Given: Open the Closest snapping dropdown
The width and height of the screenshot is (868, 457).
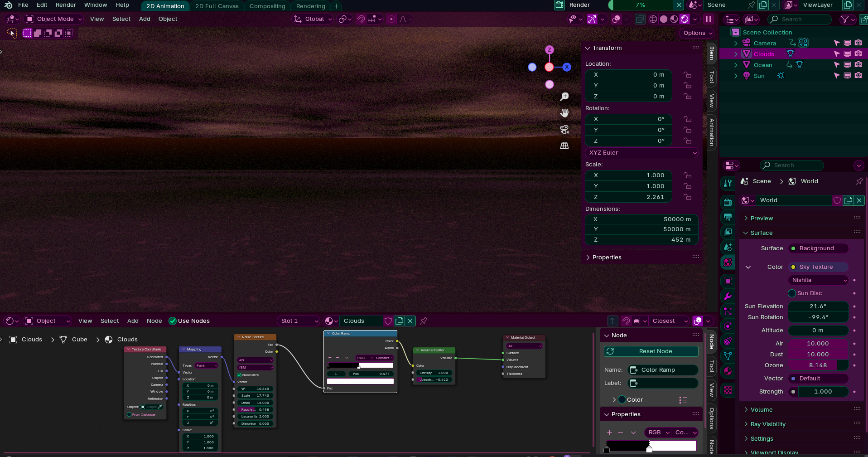Looking at the screenshot, I should [x=670, y=321].
